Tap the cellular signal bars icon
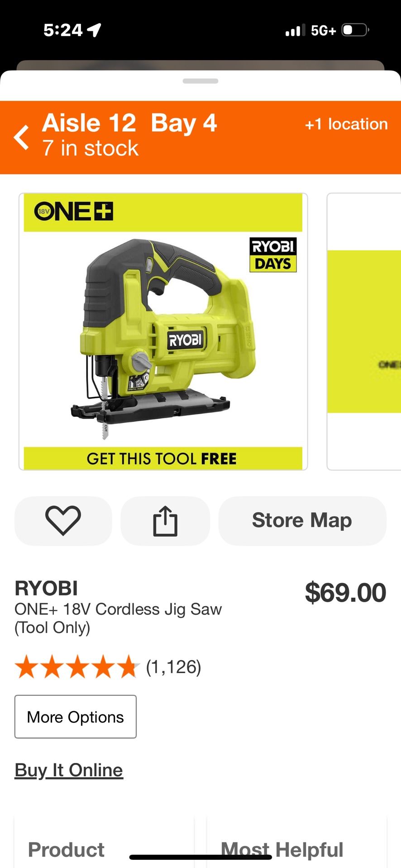Screen dimensions: 401x868 tap(295, 30)
